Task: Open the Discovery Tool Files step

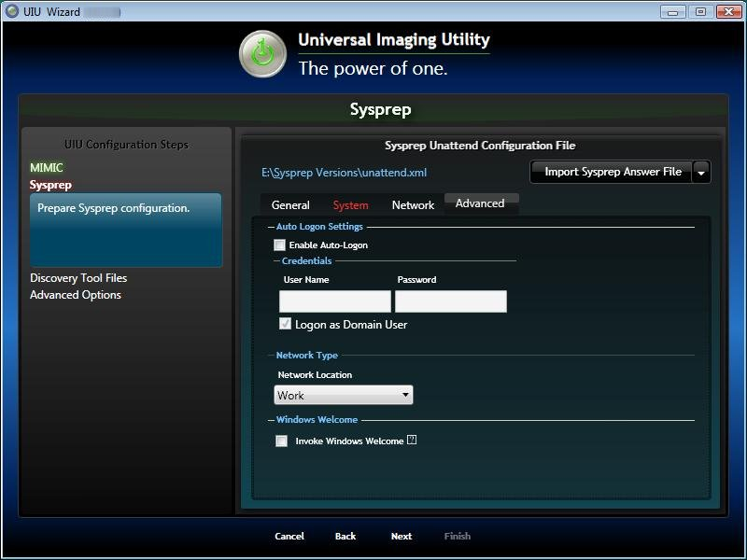Action: point(78,277)
